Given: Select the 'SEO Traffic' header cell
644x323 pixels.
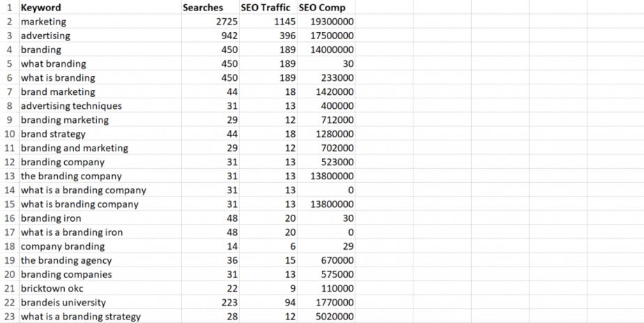Looking at the screenshot, I should 265,8.
